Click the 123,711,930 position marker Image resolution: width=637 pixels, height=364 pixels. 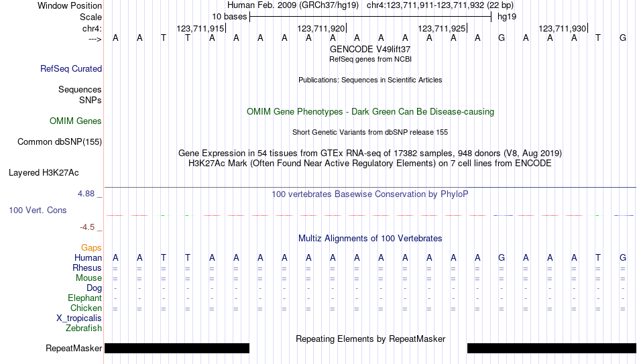563,28
